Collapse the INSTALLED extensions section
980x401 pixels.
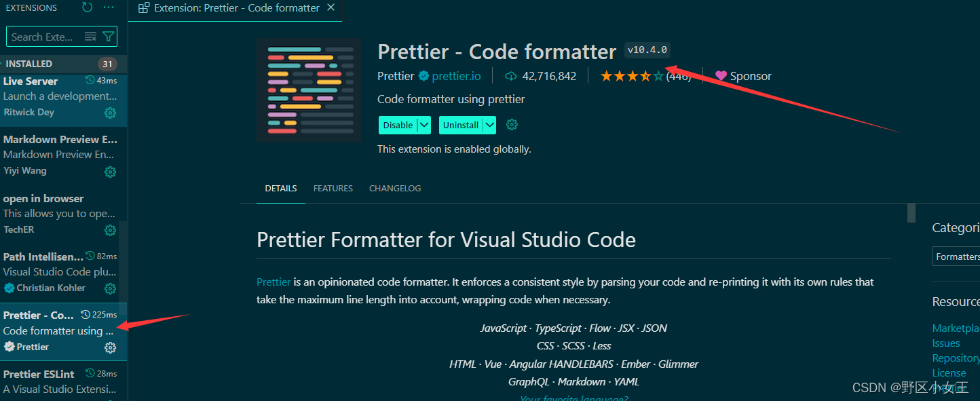point(64,64)
